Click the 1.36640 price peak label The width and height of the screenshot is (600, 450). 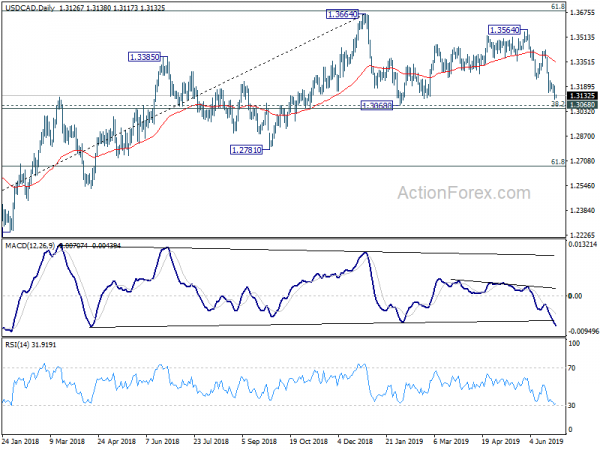(342, 14)
